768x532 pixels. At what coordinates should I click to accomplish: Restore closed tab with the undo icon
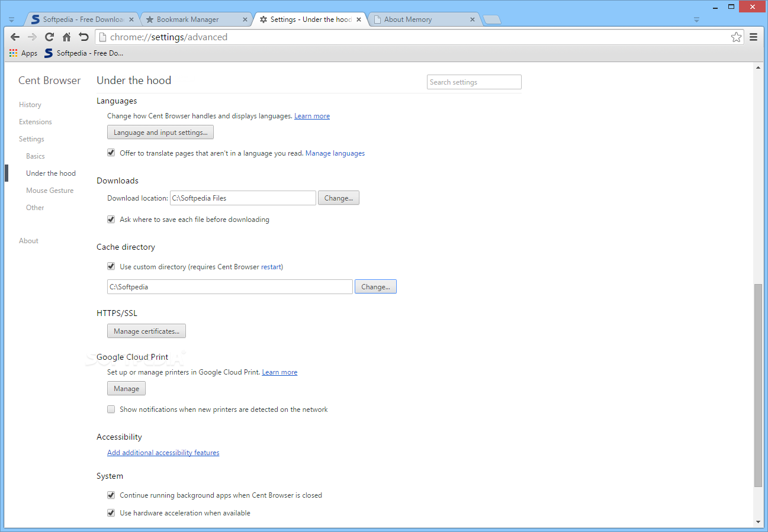[x=83, y=37]
